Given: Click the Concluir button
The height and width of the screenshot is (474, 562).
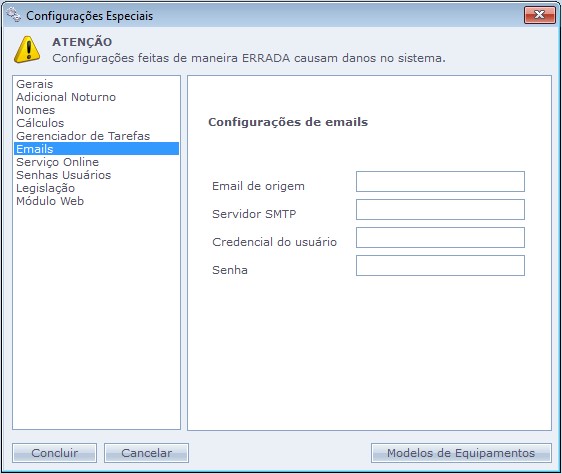Looking at the screenshot, I should pos(54,453).
